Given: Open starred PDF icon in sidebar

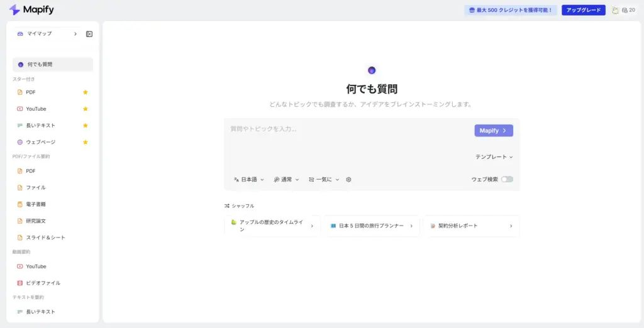Looking at the screenshot, I should tap(19, 92).
